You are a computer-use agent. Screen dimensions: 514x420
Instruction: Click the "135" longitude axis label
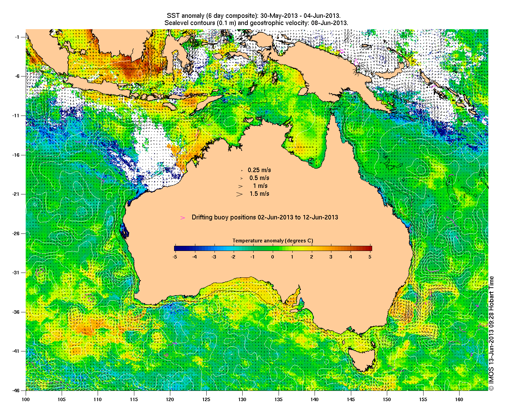[x=279, y=399]
